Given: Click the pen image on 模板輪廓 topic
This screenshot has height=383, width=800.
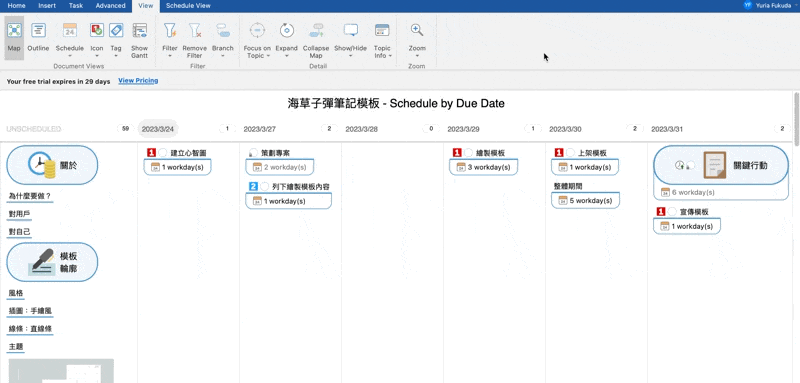Looking at the screenshot, I should pyautogui.click(x=41, y=262).
